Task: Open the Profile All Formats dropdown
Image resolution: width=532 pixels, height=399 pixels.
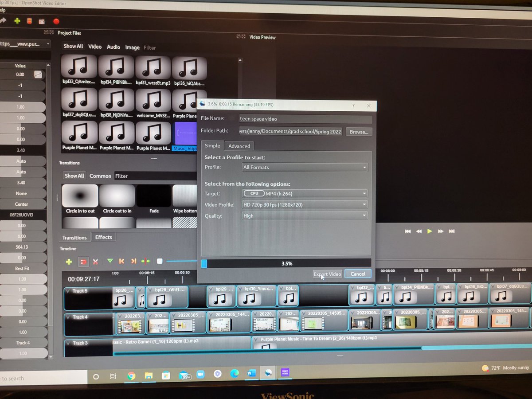Action: pos(305,167)
